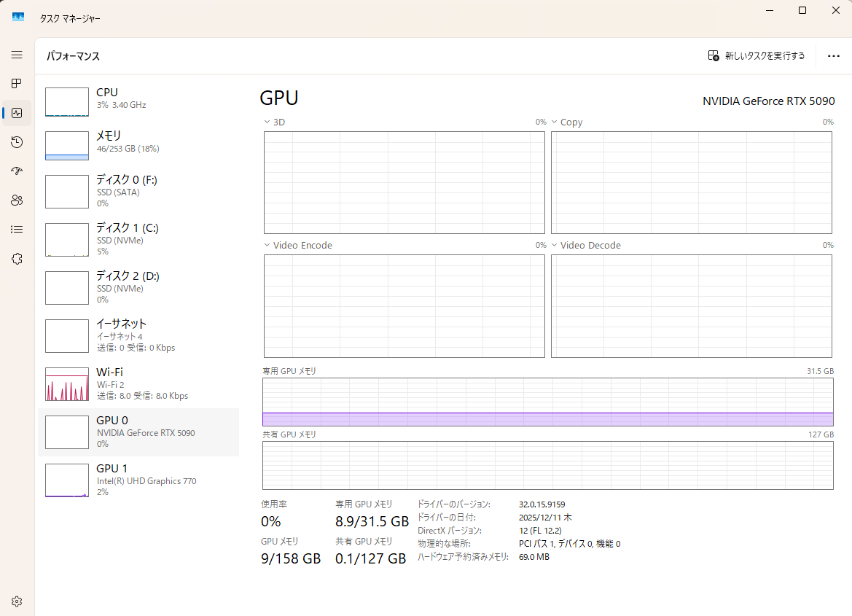The image size is (852, 616).
Task: Open the hamburger navigation menu
Action: point(17,55)
